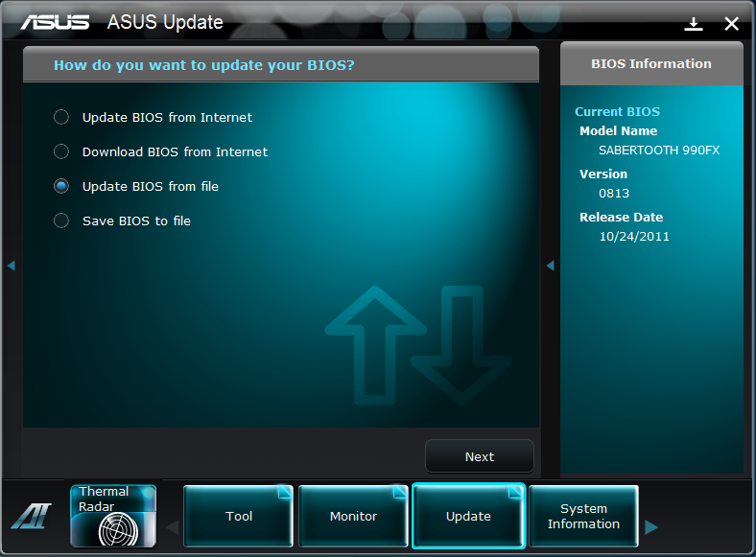Click the 'How do you want to update your BIOS?' heading
The width and height of the screenshot is (756, 557).
[204, 65]
